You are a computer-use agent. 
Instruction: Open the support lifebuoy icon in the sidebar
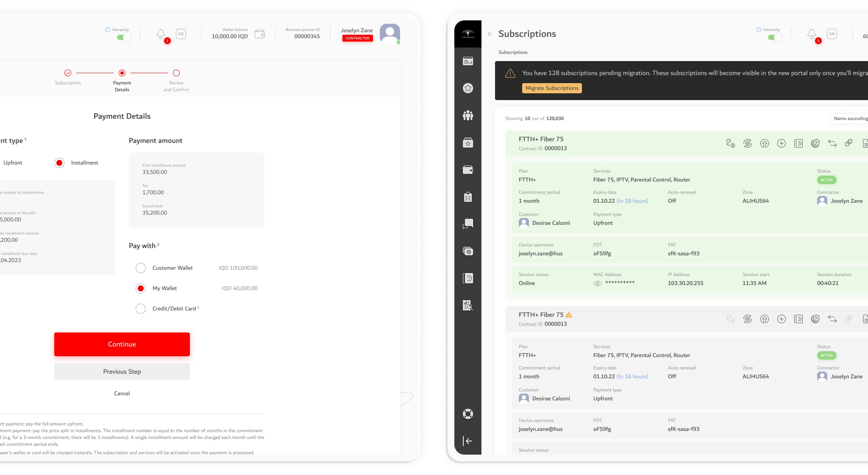coord(468,414)
